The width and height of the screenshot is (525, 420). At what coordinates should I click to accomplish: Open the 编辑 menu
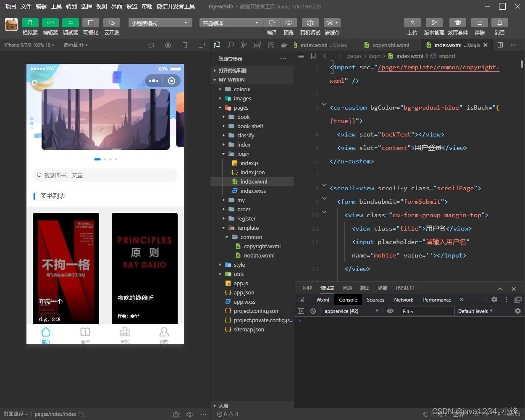[41, 6]
